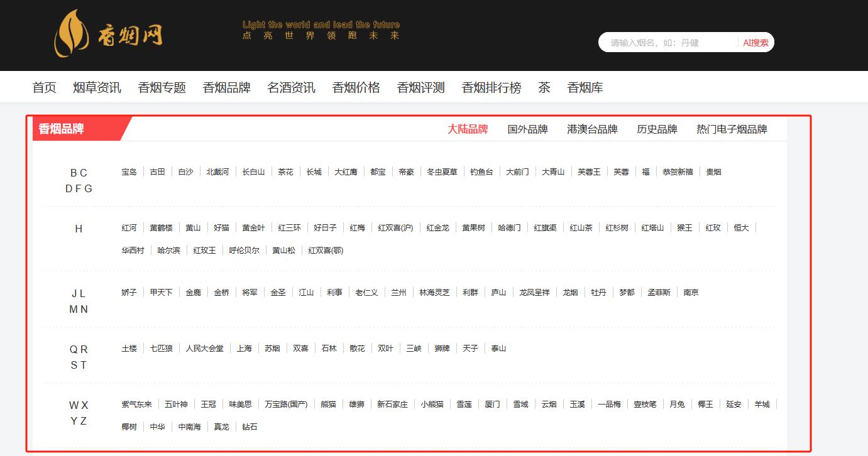Select the 人民大会堂 brand
This screenshot has height=456, width=868.
pos(204,348)
